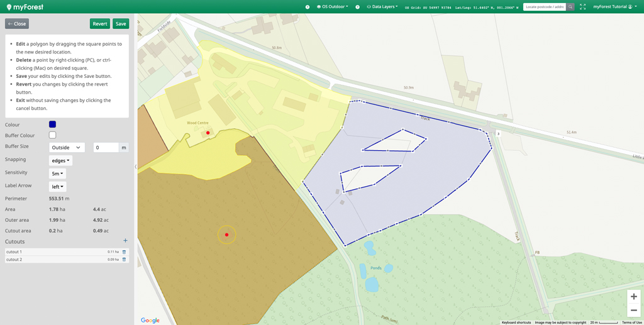Viewport: 644px width, 325px height.
Task: Collapse the left side panel handle
Action: [x=136, y=167]
